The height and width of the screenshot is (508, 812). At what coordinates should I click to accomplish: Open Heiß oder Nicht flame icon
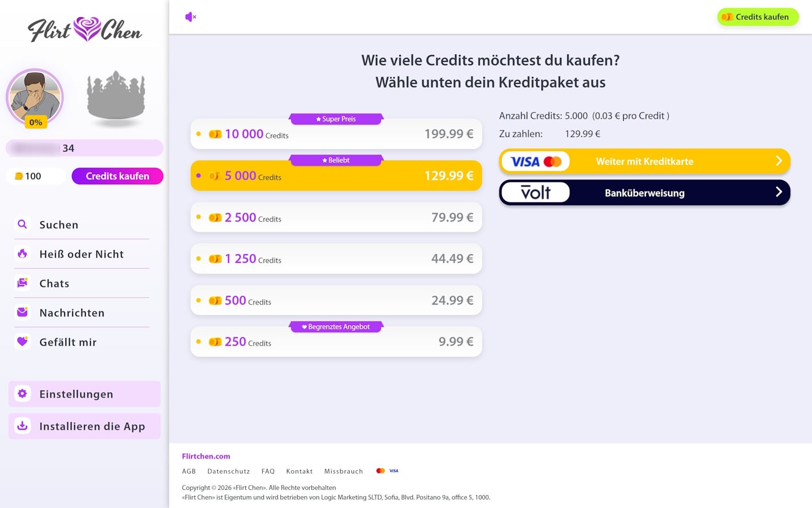[x=23, y=253]
